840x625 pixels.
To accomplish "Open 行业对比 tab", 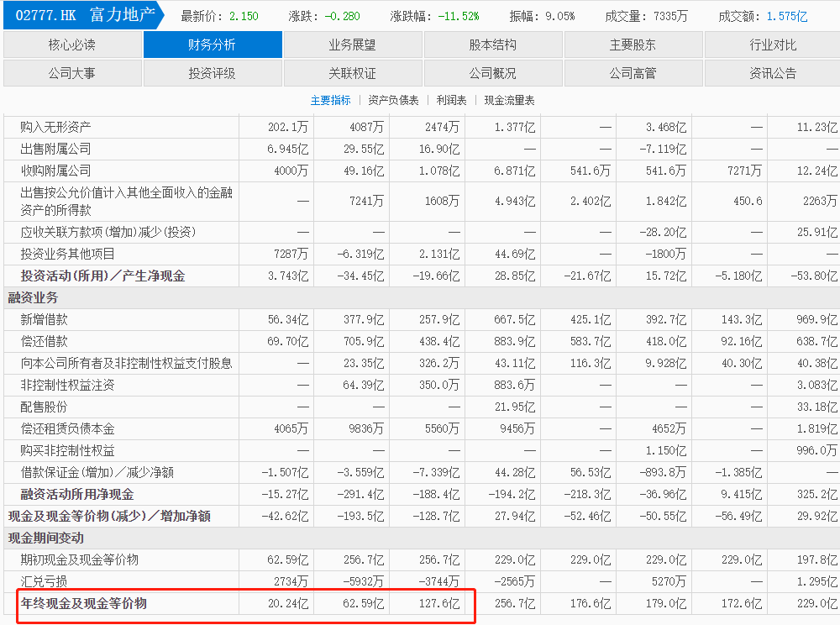I will pos(773,45).
